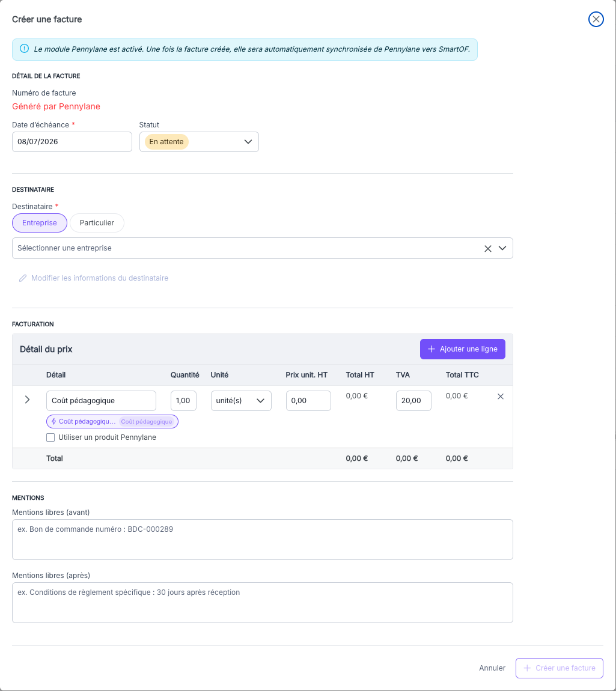Remove the Coût pédagogique line with the X

[501, 397]
